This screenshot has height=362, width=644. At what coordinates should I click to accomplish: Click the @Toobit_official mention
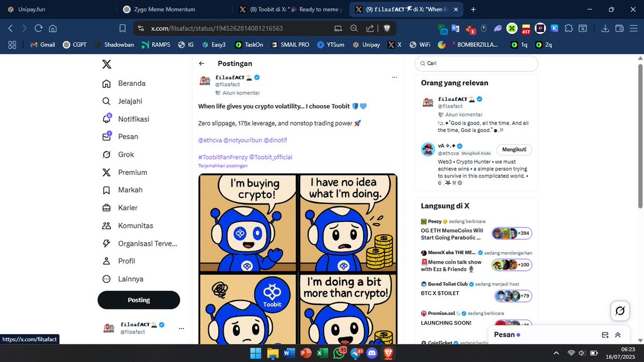pyautogui.click(x=270, y=157)
